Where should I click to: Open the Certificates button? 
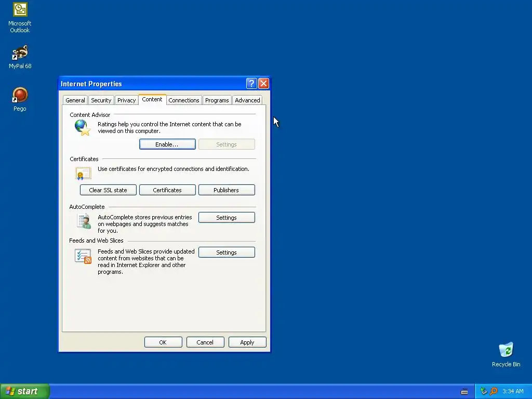[x=167, y=190]
